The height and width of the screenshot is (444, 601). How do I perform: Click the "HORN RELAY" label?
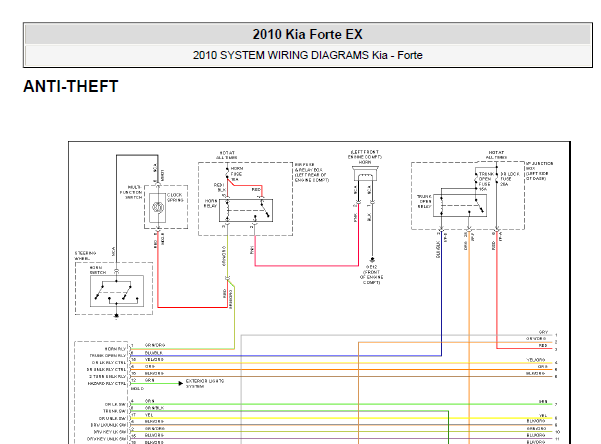pyautogui.click(x=210, y=203)
